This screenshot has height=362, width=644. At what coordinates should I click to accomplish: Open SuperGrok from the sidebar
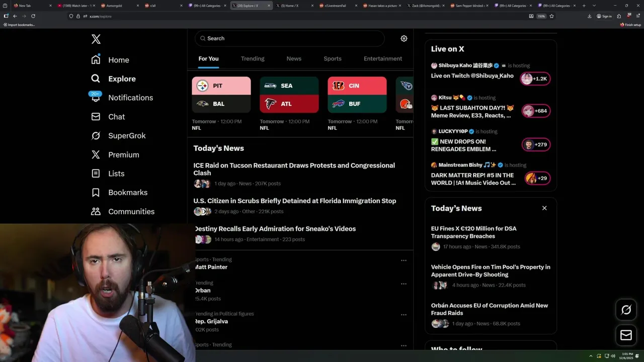[118, 136]
